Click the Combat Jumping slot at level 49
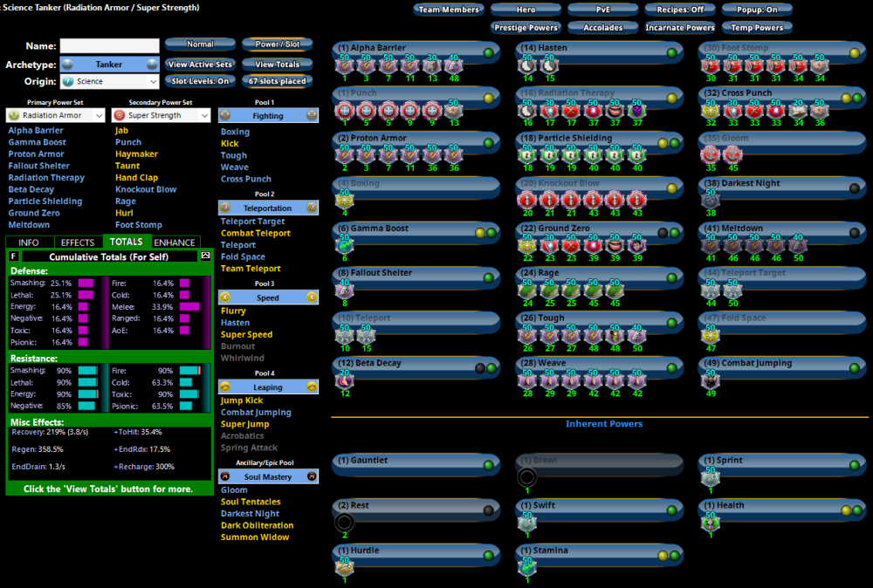 pyautogui.click(x=710, y=380)
